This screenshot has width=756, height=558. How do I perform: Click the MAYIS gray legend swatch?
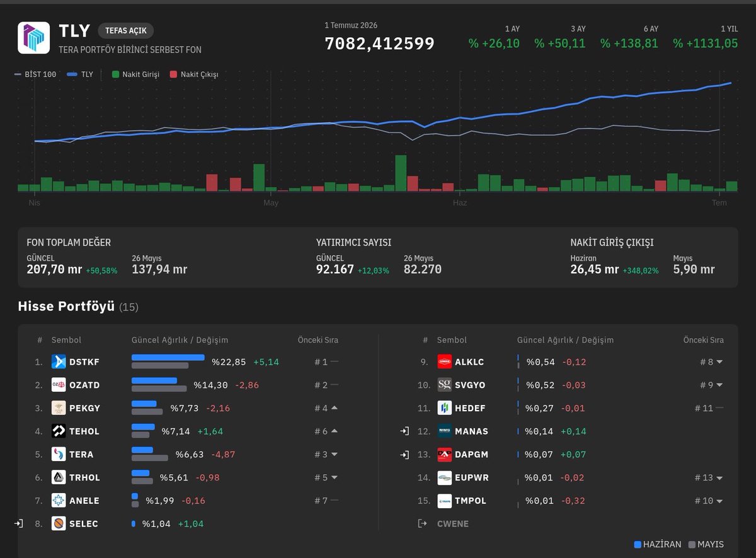pyautogui.click(x=692, y=544)
